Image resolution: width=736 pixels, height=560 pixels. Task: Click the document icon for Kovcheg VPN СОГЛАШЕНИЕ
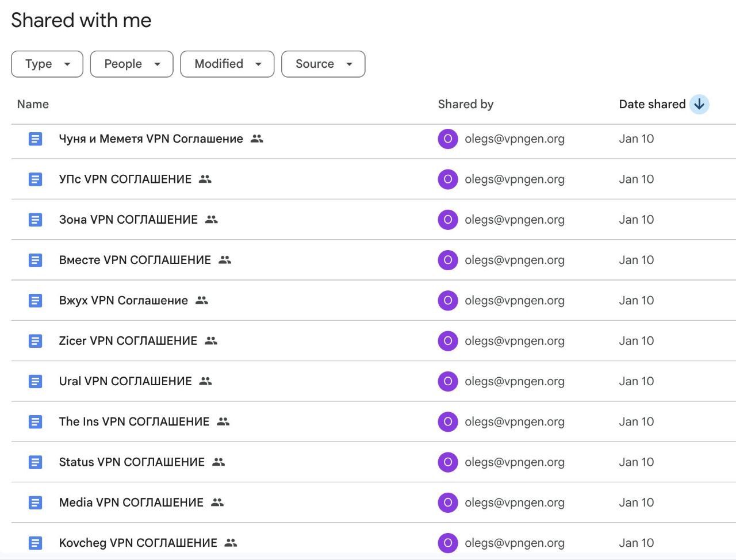35,542
